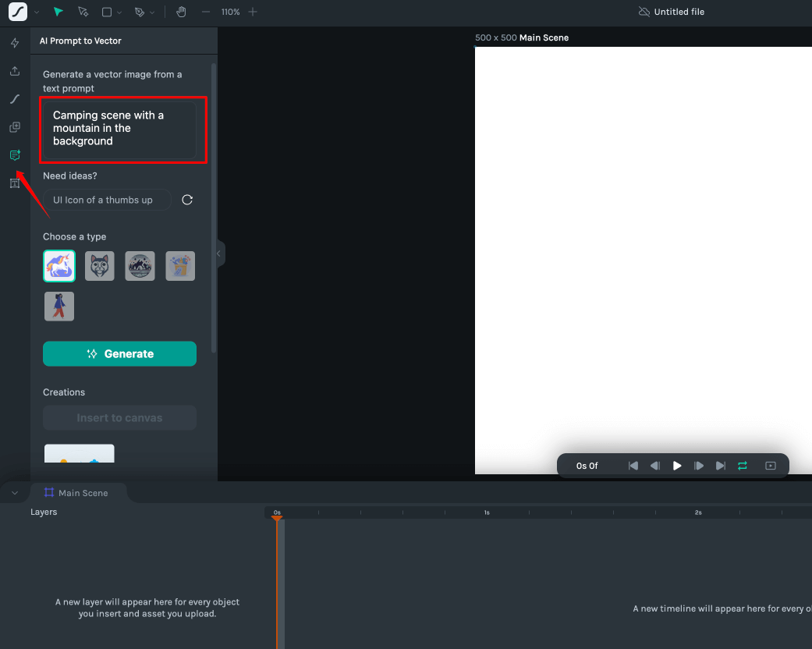Expand the pen tool dropdown arrow
812x649 pixels.
pos(151,13)
